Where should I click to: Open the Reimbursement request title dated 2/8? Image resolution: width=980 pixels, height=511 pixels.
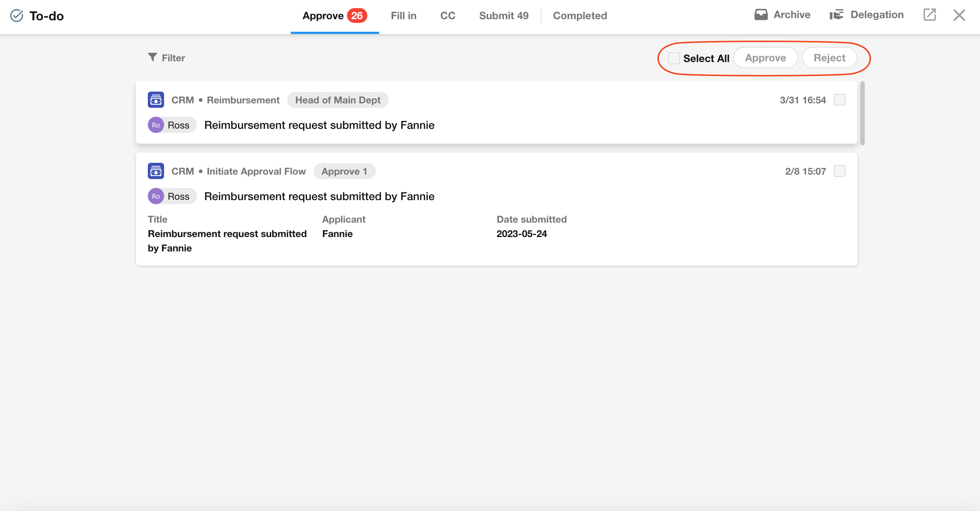[319, 196]
